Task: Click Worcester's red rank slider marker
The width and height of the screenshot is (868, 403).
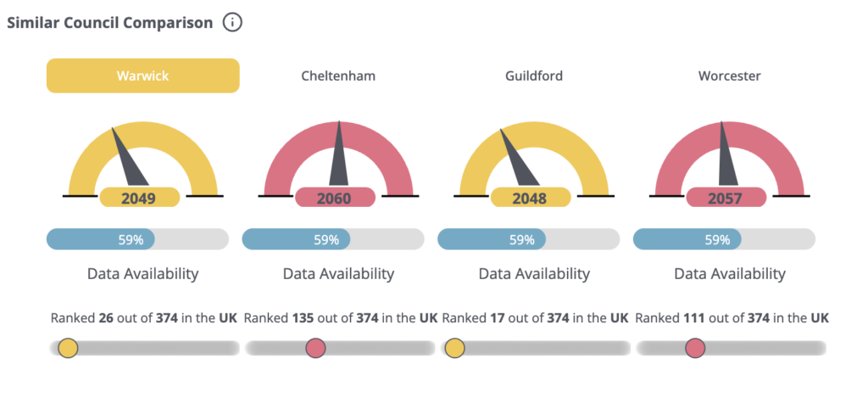Action: tap(695, 348)
